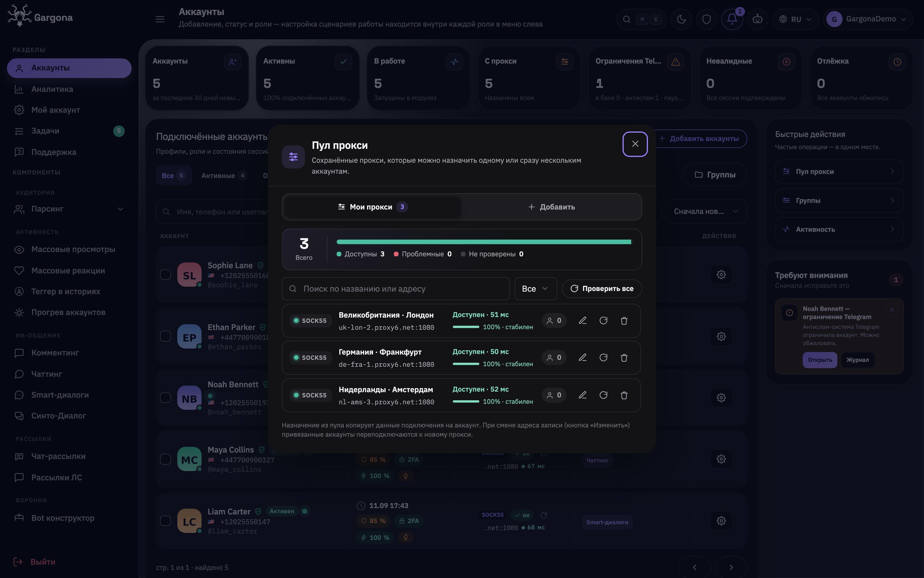The width and height of the screenshot is (924, 578).
Task: Select Ethan Parker account checkbox
Action: [x=165, y=336]
